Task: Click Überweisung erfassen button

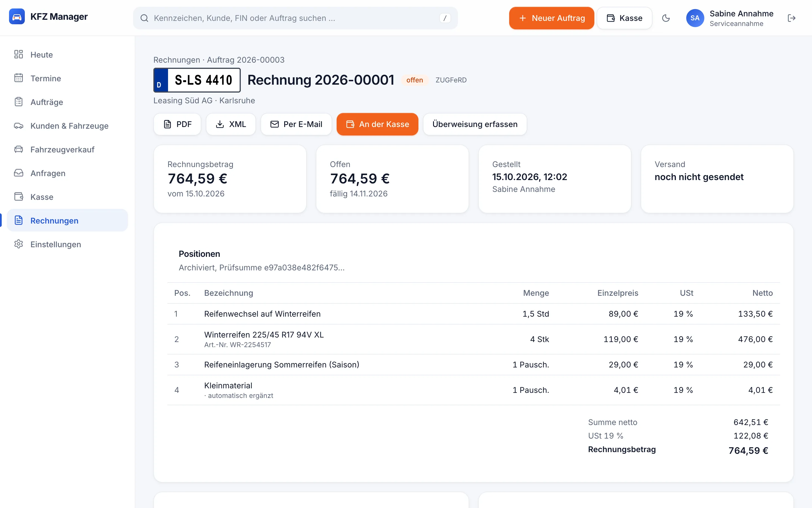Action: pos(475,124)
